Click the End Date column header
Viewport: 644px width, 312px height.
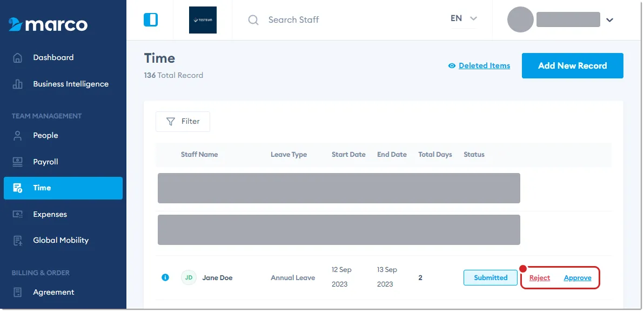(392, 155)
